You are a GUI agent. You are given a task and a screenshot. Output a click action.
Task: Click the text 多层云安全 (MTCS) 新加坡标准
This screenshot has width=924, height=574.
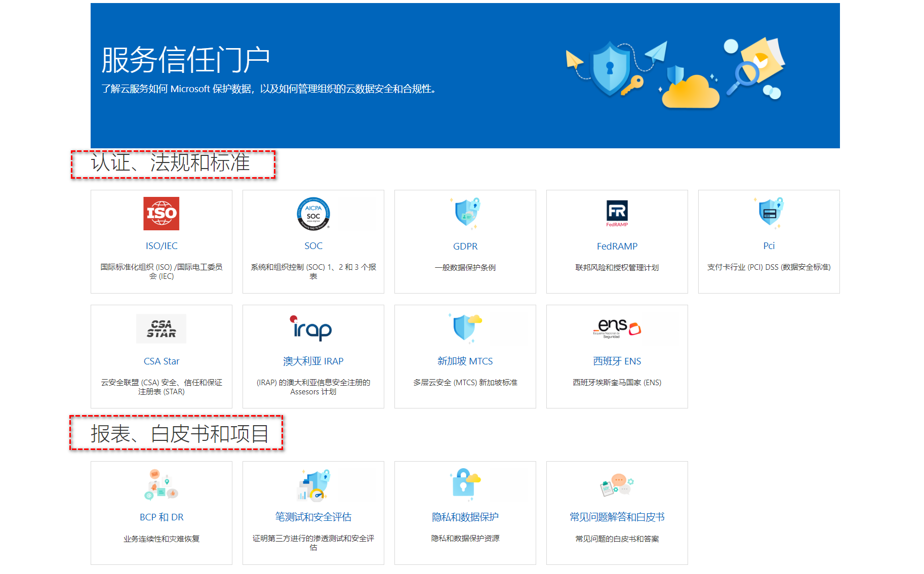coord(465,383)
